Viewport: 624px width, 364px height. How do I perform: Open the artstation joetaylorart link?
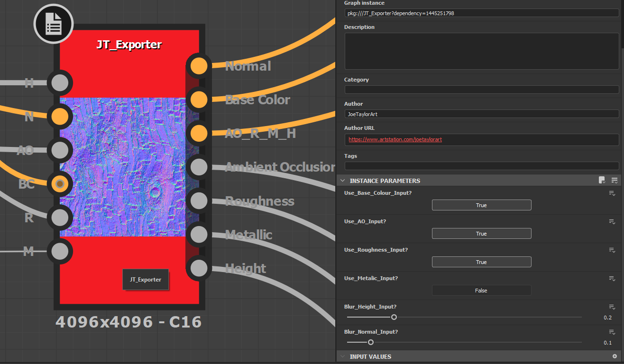pos(395,139)
